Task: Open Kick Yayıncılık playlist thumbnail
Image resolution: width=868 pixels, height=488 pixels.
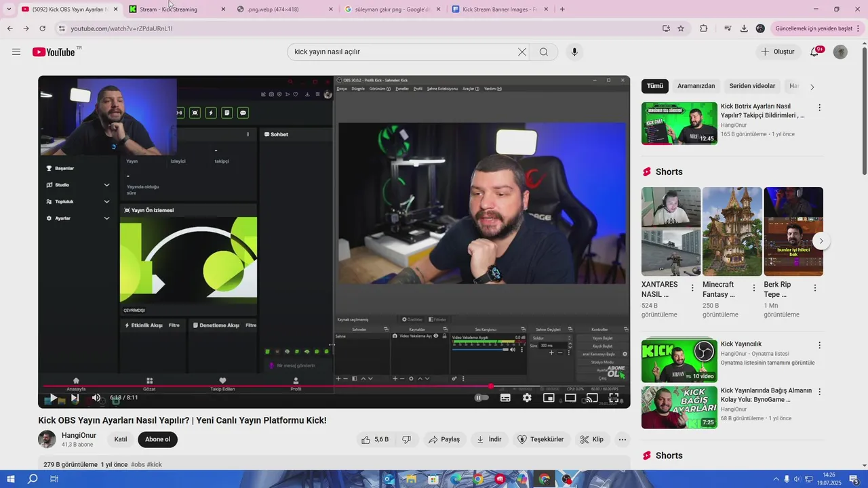Action: (x=679, y=361)
